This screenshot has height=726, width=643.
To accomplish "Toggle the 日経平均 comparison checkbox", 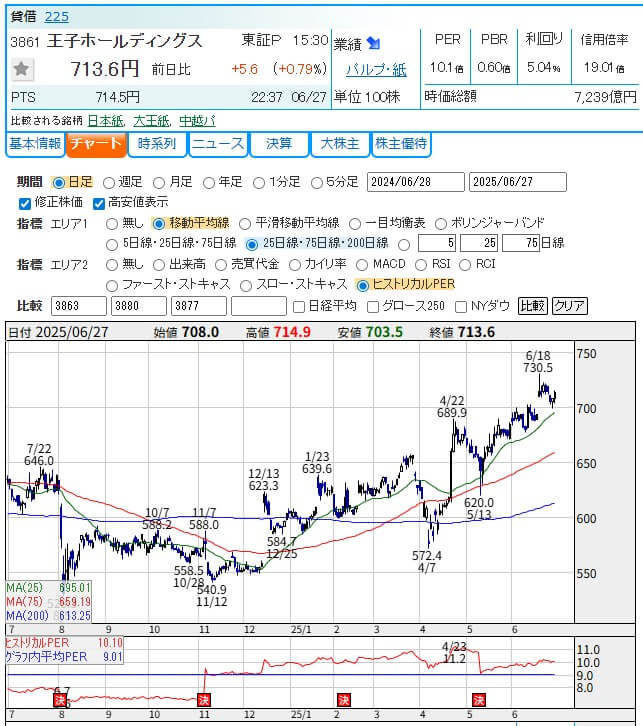I will [x=299, y=307].
